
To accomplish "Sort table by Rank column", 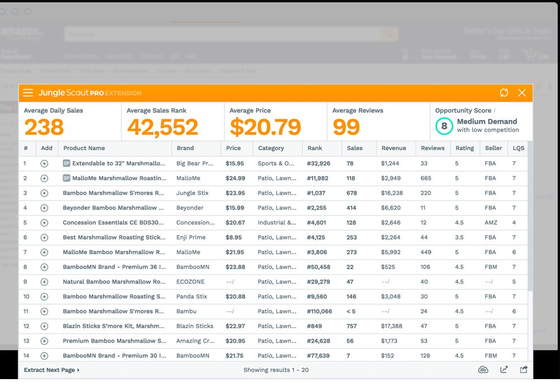I will 315,148.
